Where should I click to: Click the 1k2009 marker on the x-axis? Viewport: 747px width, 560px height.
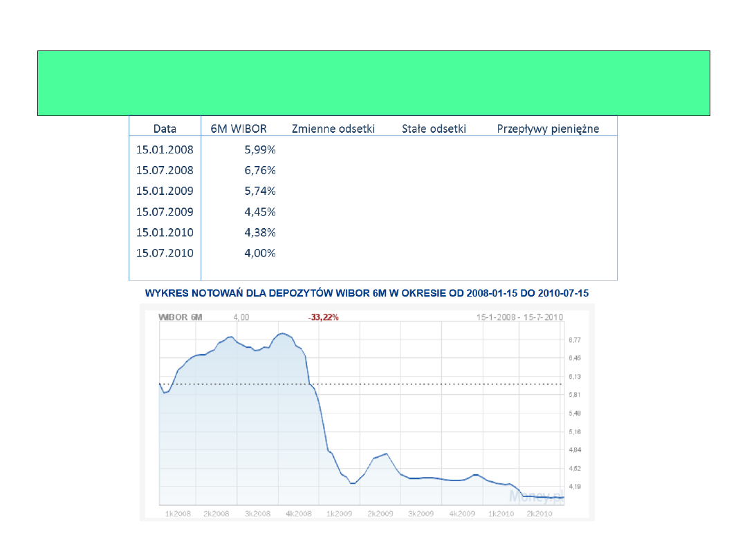[x=340, y=514]
